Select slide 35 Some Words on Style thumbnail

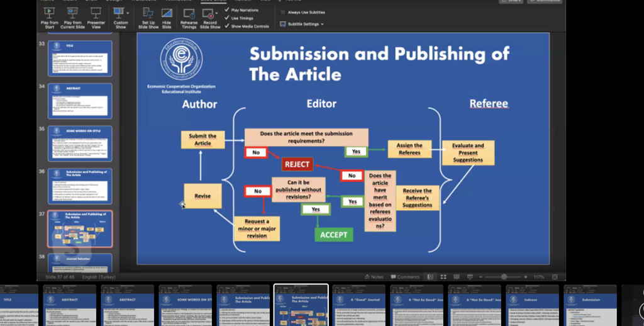(80, 143)
